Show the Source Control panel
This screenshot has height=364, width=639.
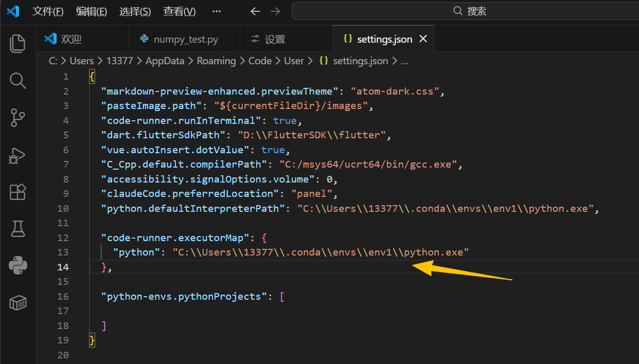tap(17, 118)
